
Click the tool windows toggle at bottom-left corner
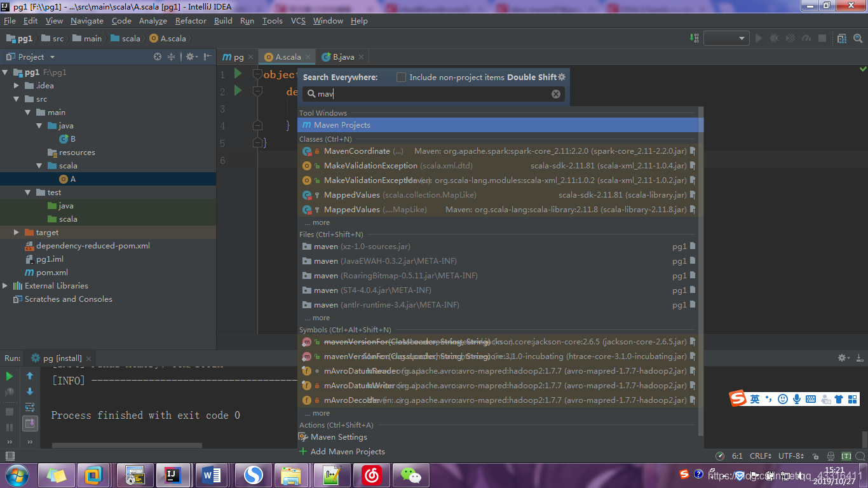(x=10, y=456)
